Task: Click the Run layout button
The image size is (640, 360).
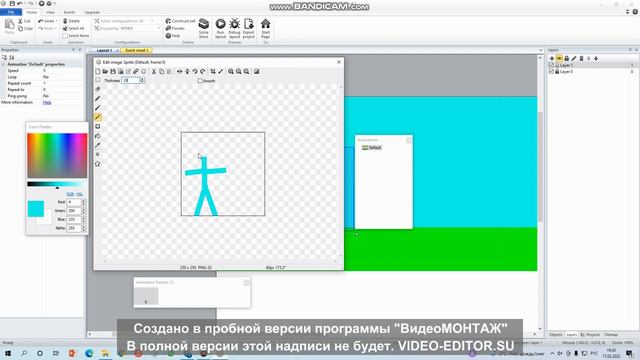Action: click(220, 28)
